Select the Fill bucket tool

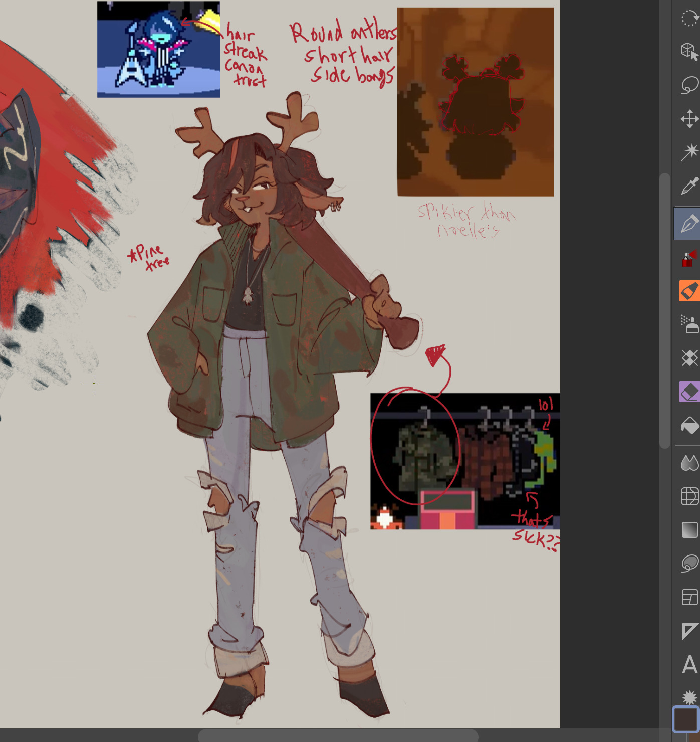(689, 425)
